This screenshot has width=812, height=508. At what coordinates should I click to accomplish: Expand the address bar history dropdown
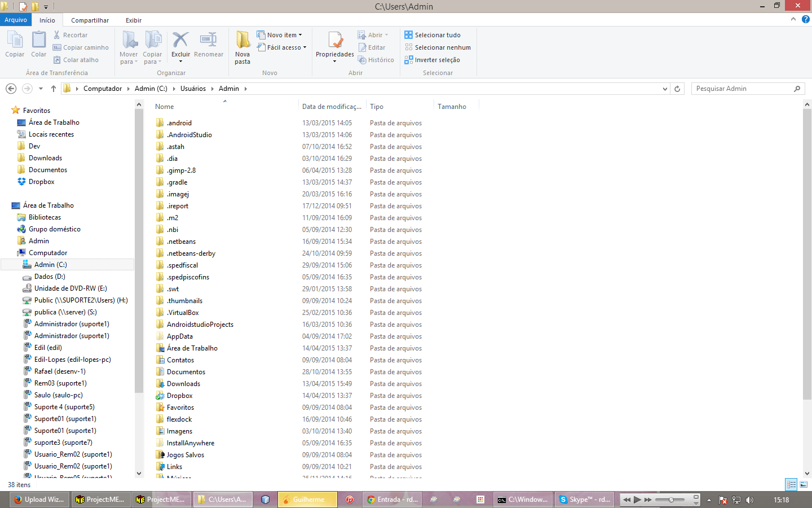coord(664,89)
